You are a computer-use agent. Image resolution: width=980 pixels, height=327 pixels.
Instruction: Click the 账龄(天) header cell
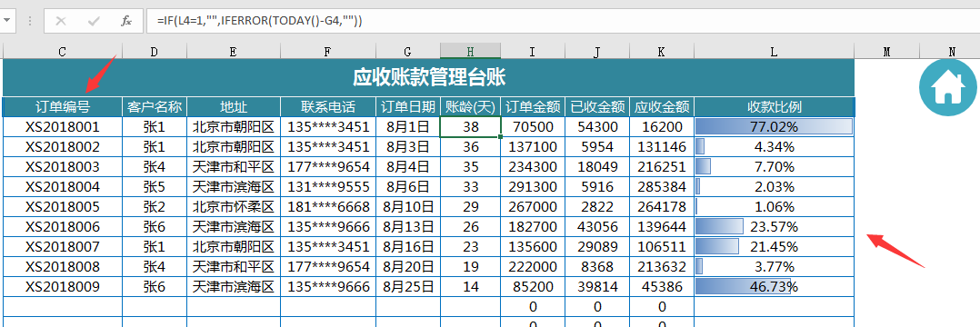coord(470,106)
